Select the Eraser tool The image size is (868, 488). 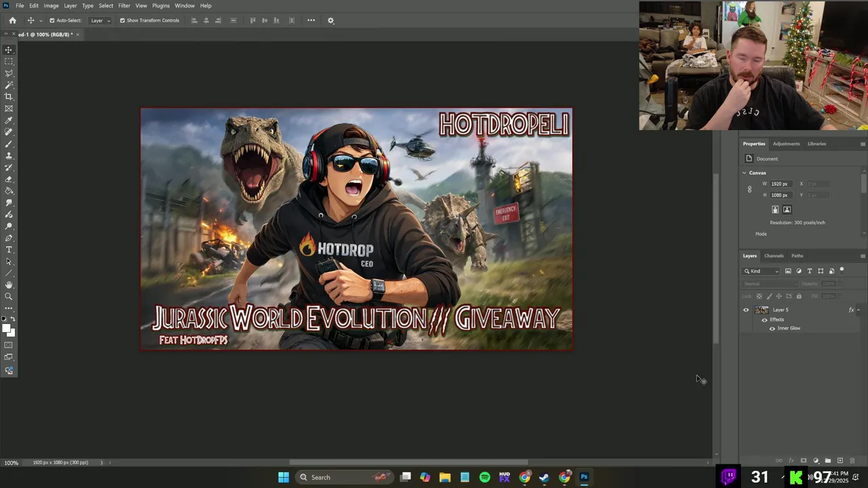coord(9,180)
